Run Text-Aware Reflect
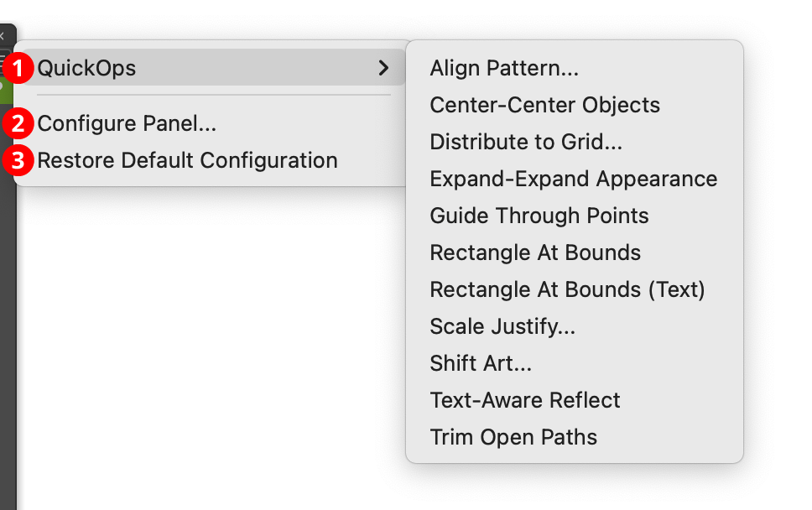The height and width of the screenshot is (510, 812). pyautogui.click(x=524, y=400)
